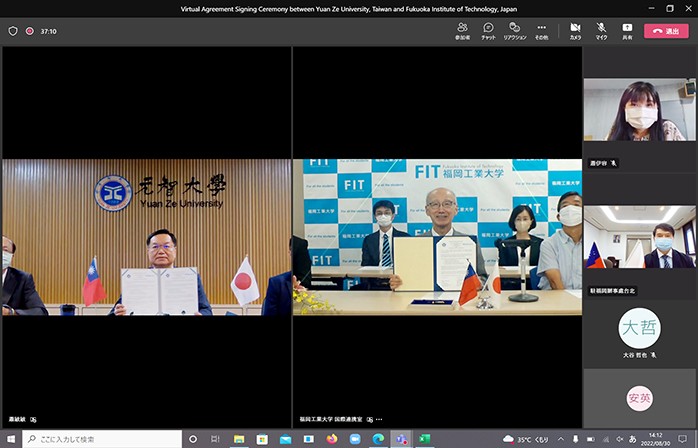The image size is (698, 448).
Task: Open Excel from the taskbar
Action: coord(424,439)
